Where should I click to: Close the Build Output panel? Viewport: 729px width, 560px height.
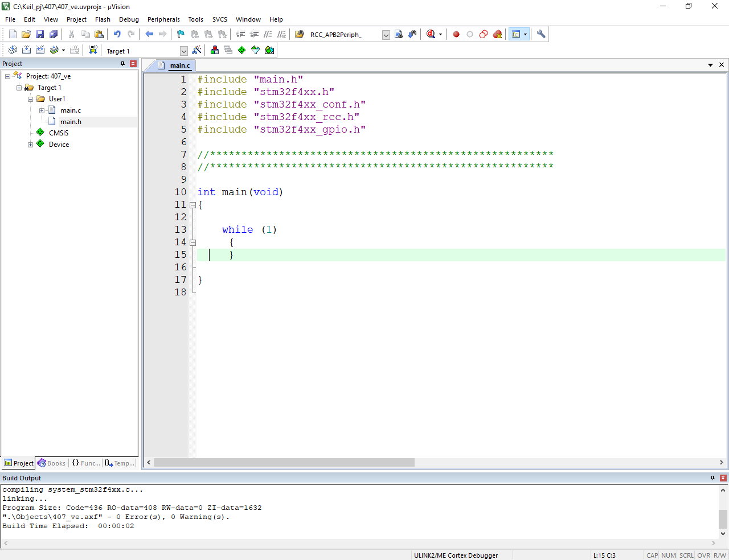coord(723,478)
